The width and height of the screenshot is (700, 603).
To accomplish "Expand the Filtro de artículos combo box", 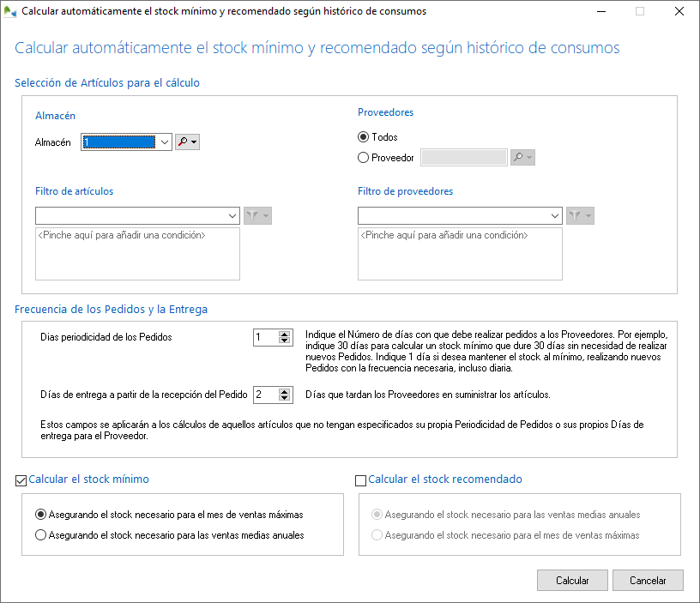I will pos(232,215).
